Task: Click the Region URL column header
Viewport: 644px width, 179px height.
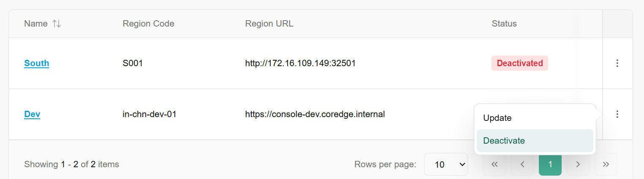Action: tap(269, 24)
